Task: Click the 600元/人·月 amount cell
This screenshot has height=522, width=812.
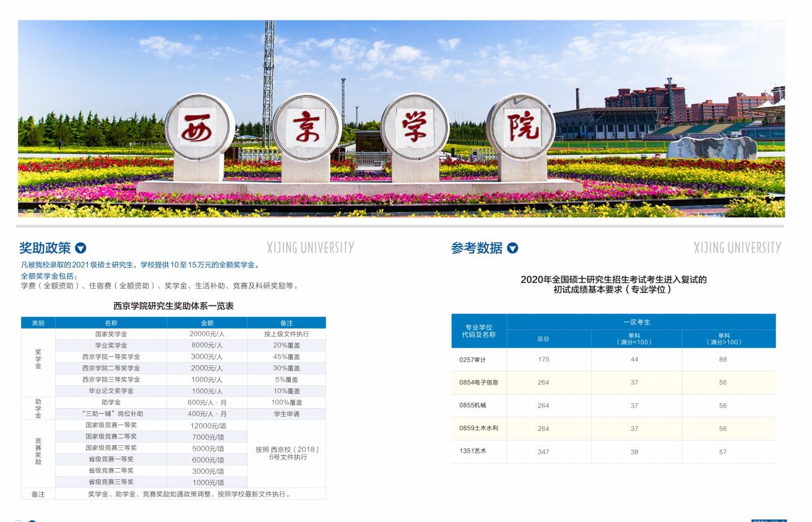Action: coord(207,402)
